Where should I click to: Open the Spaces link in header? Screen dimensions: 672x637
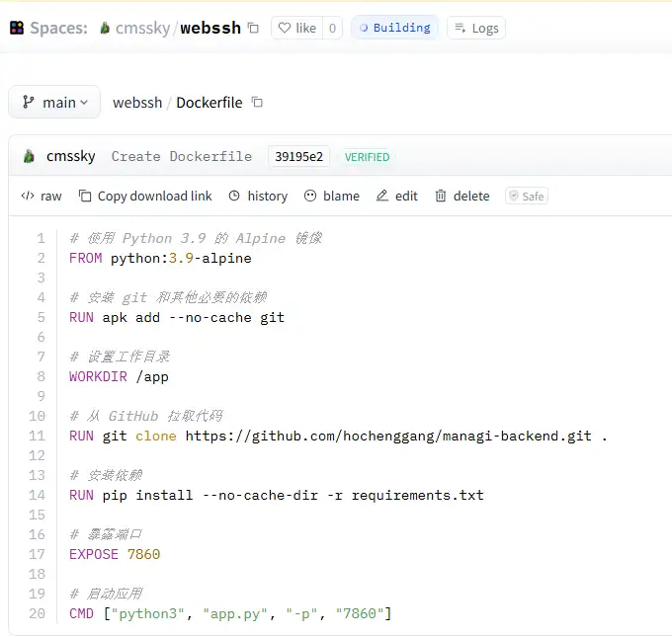[x=58, y=28]
